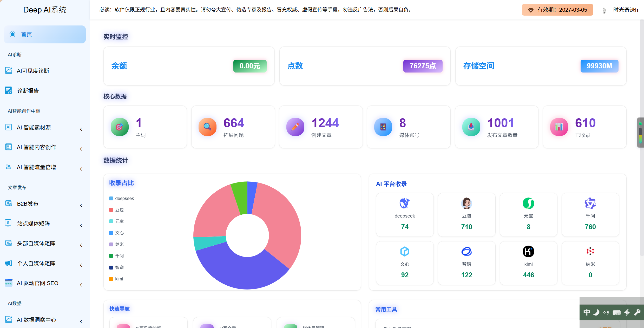Click the 发布文章数量 upload icon
644x328 pixels.
pos(471,127)
